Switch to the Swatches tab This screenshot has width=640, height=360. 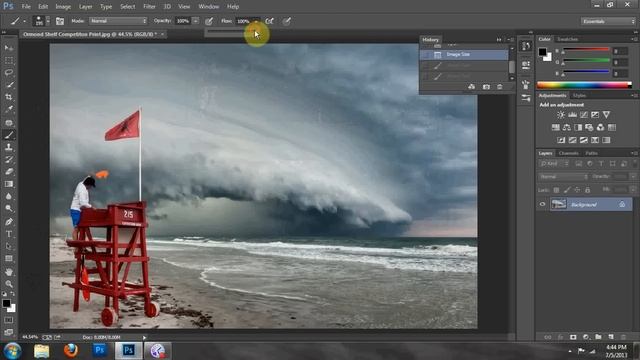coord(567,39)
